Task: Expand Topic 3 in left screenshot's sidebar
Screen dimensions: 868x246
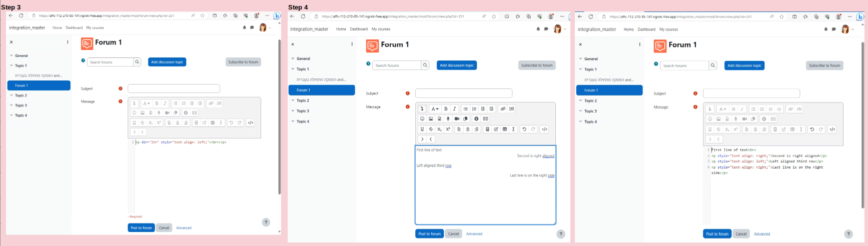Action: point(12,105)
